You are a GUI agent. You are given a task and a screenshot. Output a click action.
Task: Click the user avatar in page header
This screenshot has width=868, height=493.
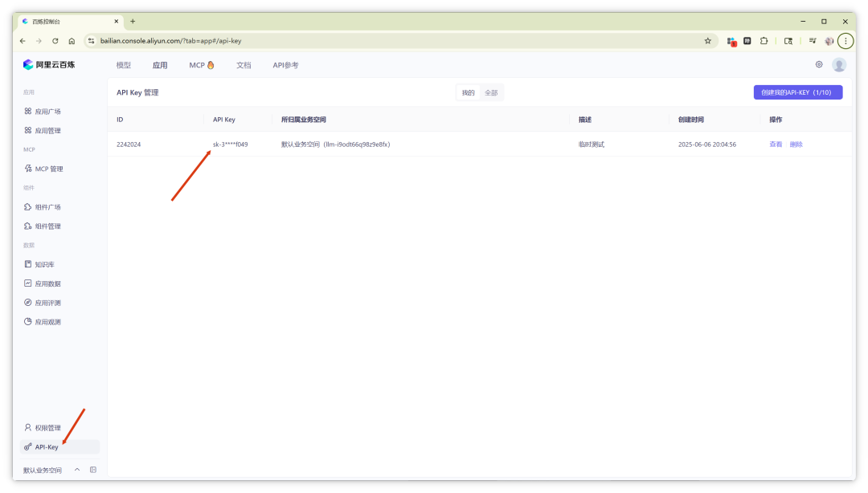coord(838,65)
